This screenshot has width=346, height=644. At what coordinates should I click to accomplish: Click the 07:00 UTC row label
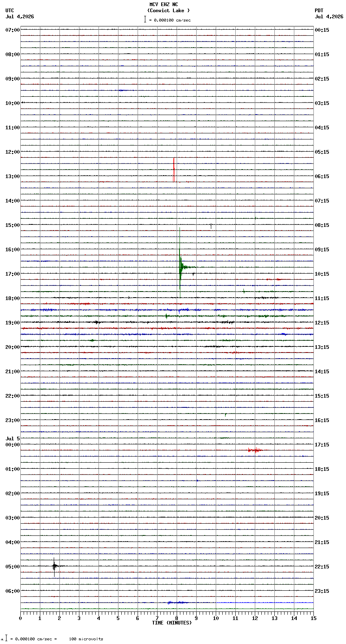click(13, 30)
